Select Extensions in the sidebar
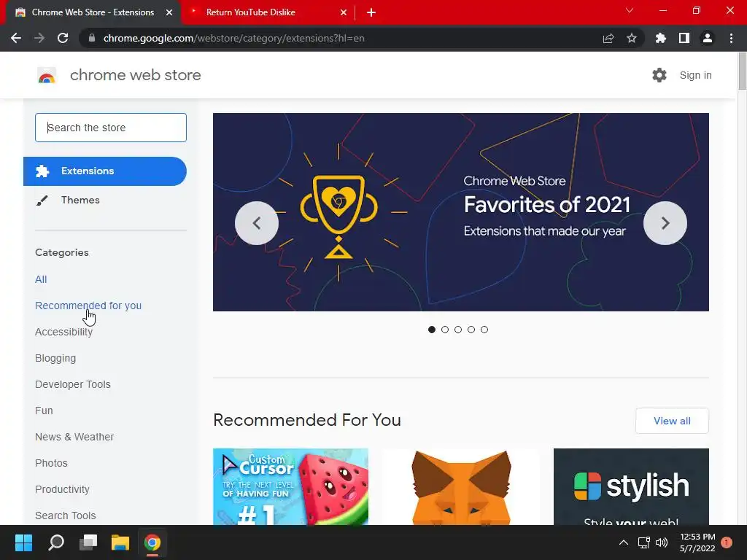747x560 pixels. pos(105,171)
